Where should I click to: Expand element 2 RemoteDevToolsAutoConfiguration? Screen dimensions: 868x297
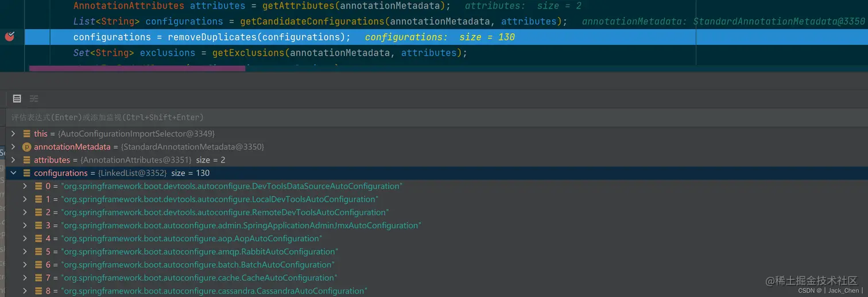click(x=25, y=212)
